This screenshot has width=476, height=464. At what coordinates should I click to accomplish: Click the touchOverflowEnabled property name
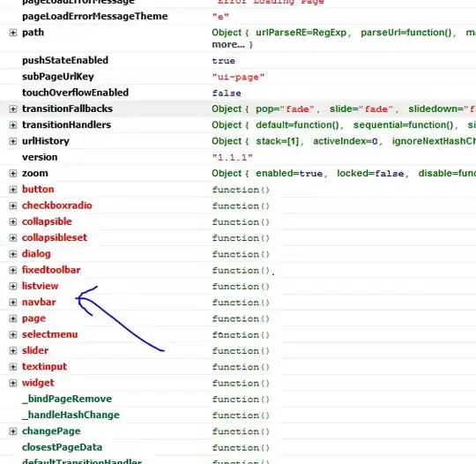(x=75, y=93)
